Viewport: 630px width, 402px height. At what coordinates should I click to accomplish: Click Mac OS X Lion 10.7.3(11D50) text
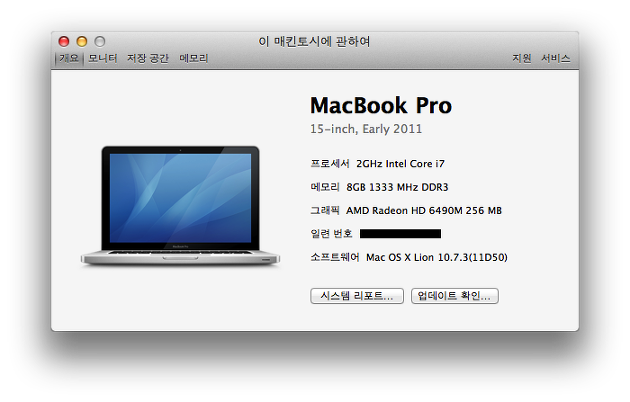pyautogui.click(x=437, y=257)
